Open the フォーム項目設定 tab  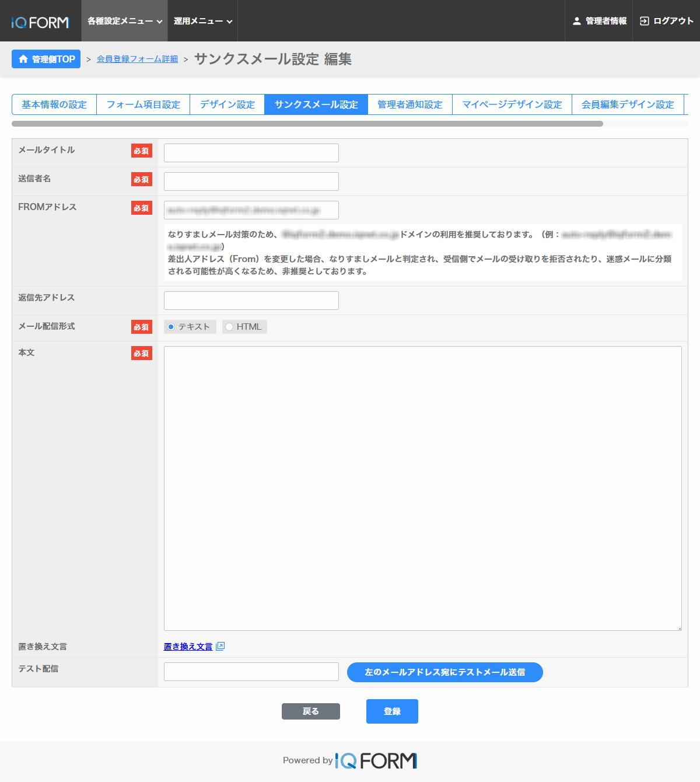point(143,104)
